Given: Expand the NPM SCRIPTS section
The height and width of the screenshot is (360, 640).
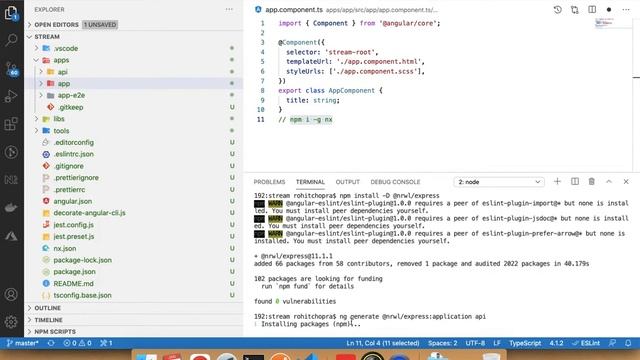Looking at the screenshot, I should [134, 331].
